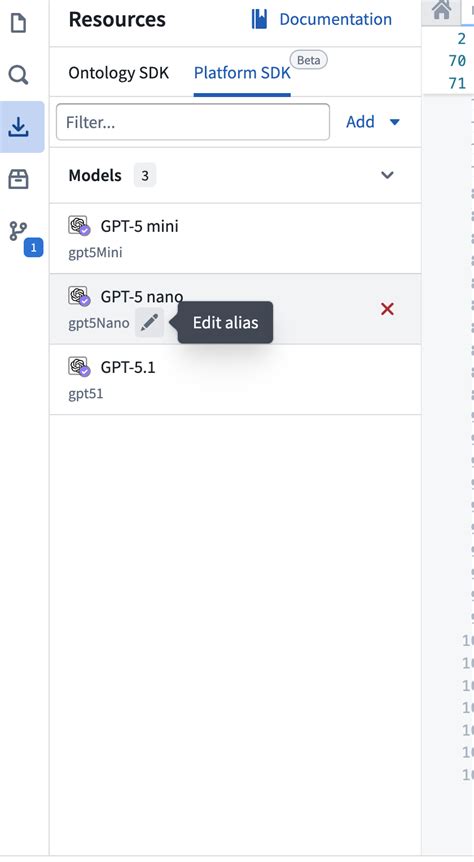Click the pencil Edit alias icon

click(149, 323)
